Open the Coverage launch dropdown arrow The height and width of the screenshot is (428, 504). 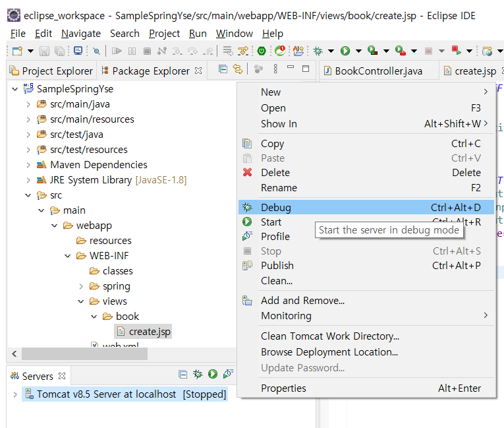click(386, 51)
